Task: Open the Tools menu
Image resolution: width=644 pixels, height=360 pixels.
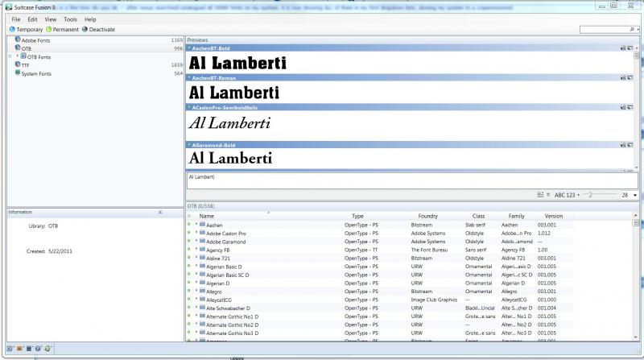Action: click(x=70, y=19)
